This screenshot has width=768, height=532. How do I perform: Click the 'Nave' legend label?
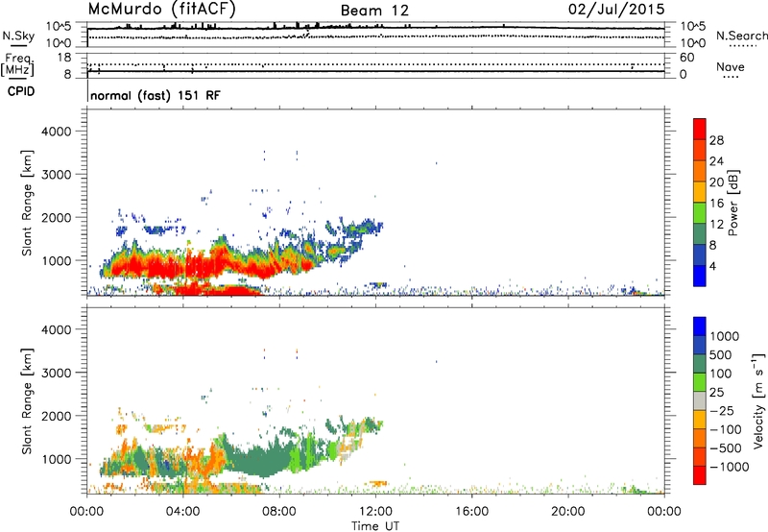click(730, 67)
